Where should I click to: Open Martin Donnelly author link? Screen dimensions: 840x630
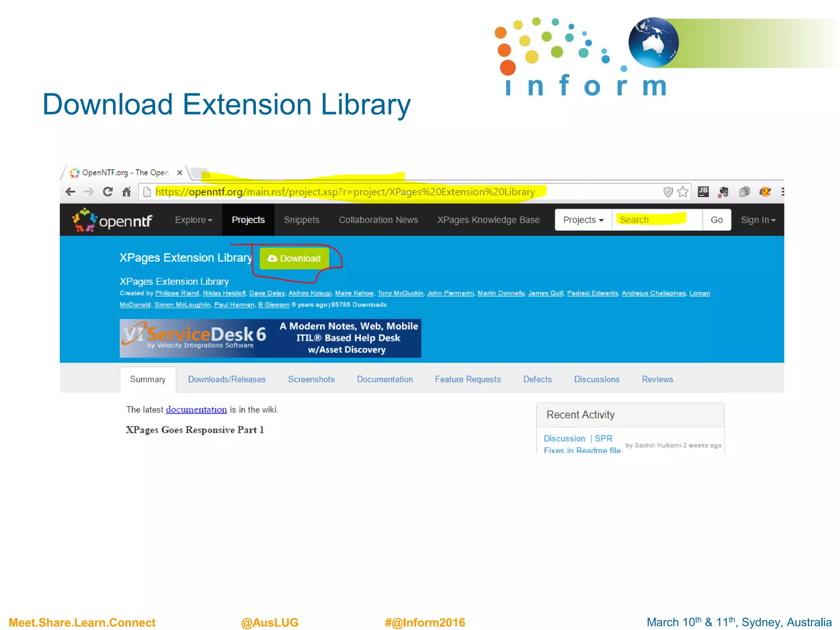click(x=501, y=293)
